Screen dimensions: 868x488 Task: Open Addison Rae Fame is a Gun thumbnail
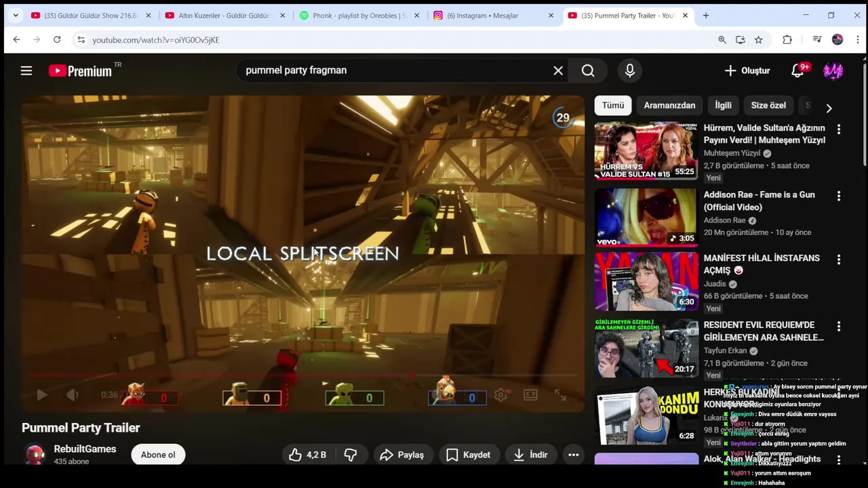tap(646, 218)
